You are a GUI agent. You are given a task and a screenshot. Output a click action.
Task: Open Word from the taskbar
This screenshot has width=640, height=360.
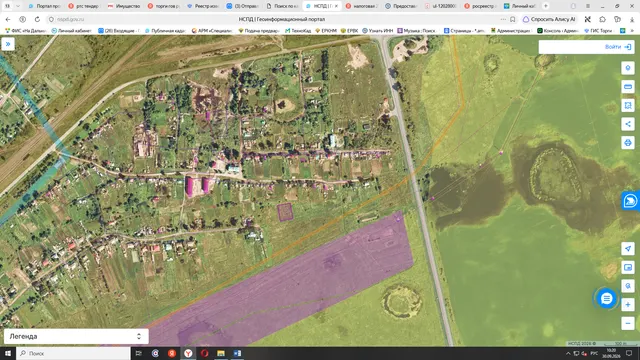pos(237,353)
